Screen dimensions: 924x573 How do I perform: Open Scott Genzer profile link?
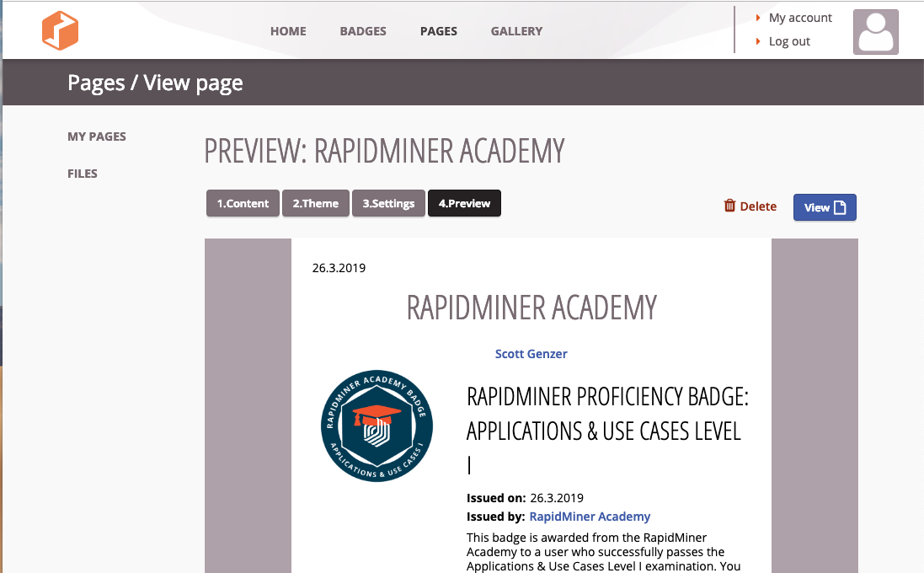tap(531, 354)
